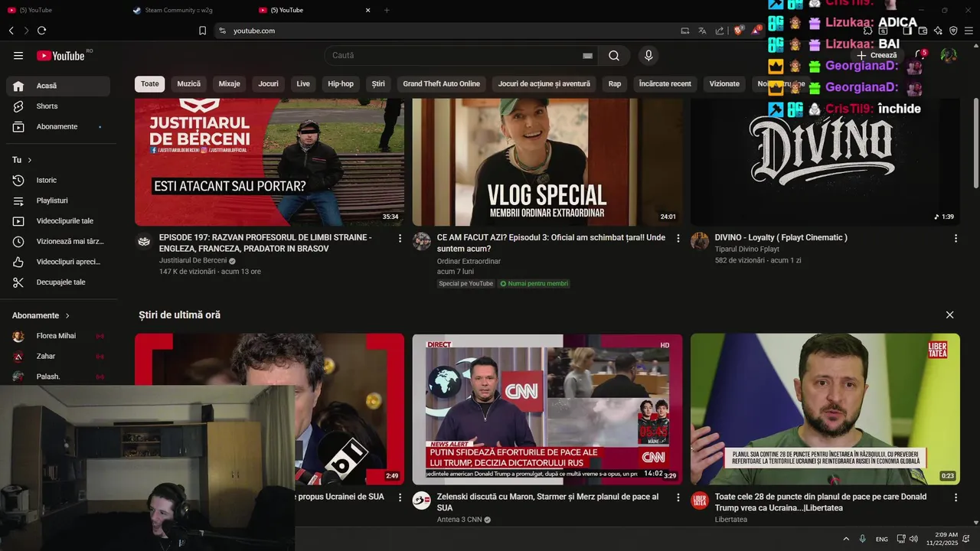This screenshot has width=980, height=551.
Task: Open options for Zelenski discută video
Action: pyautogui.click(x=678, y=497)
